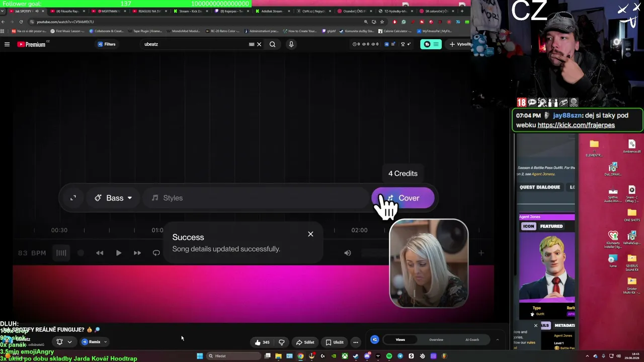Select the ICON tag on Agent Jones
This screenshot has width=644, height=362.
pos(528,226)
